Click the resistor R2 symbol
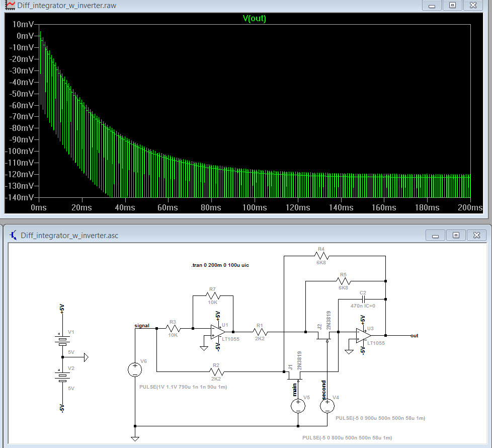492x448 pixels. point(216,372)
